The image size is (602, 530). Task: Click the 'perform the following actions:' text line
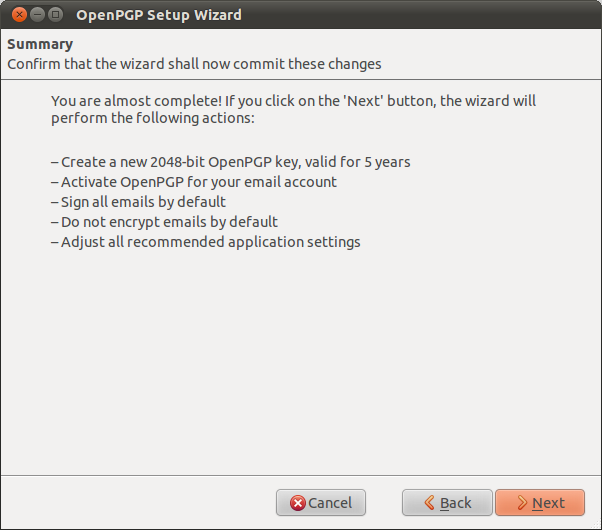[153, 119]
